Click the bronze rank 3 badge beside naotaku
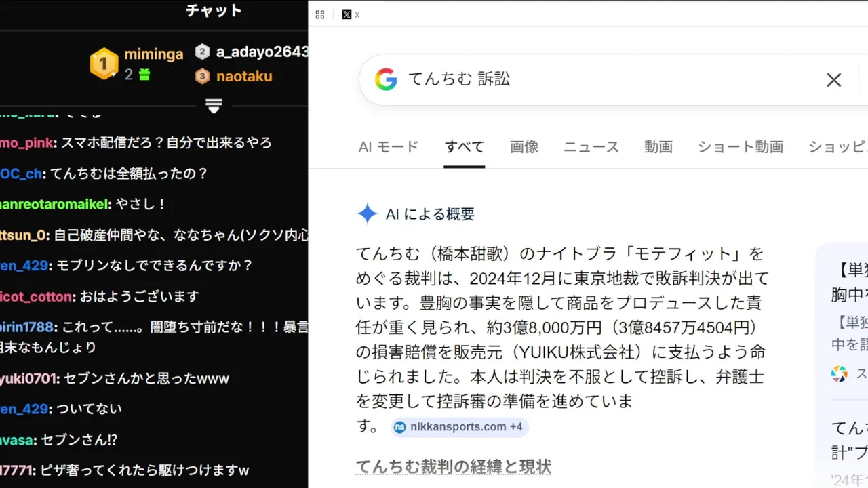 (x=202, y=77)
